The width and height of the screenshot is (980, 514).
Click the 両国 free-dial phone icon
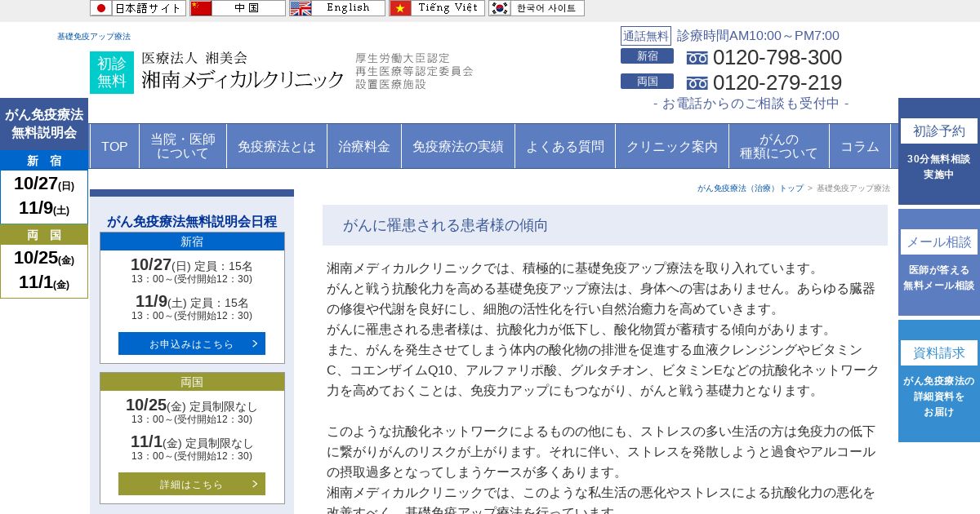pyautogui.click(x=697, y=83)
